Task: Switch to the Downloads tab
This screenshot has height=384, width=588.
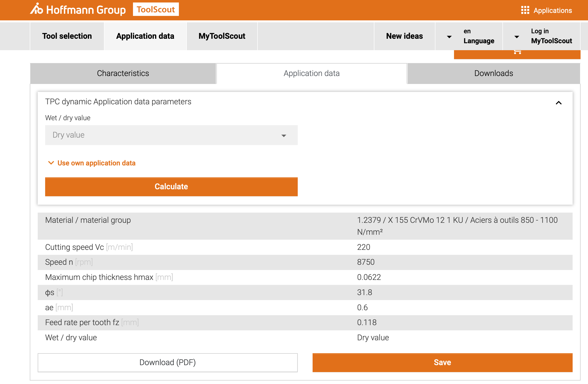Action: pyautogui.click(x=493, y=74)
